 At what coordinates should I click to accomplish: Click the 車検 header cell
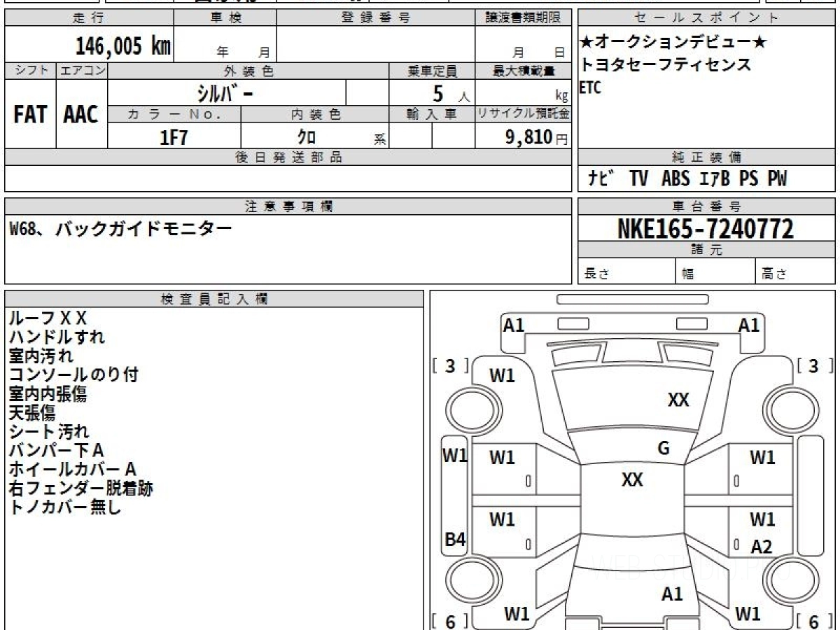225,18
